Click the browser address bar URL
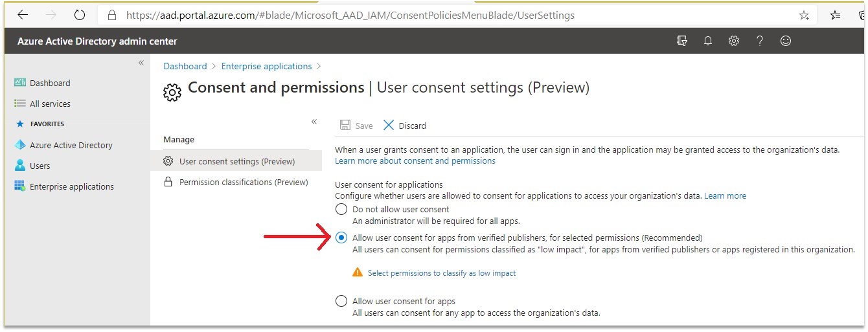 [350, 15]
